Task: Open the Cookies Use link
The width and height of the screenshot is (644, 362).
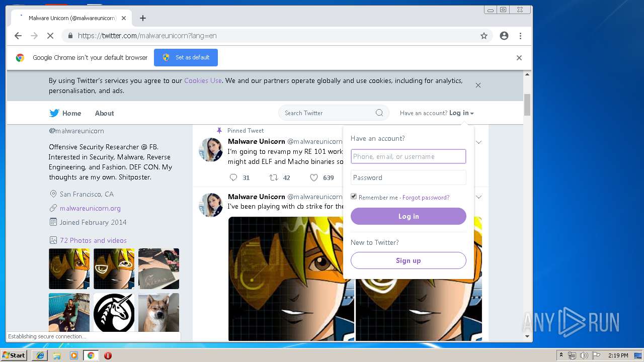Action: click(203, 80)
